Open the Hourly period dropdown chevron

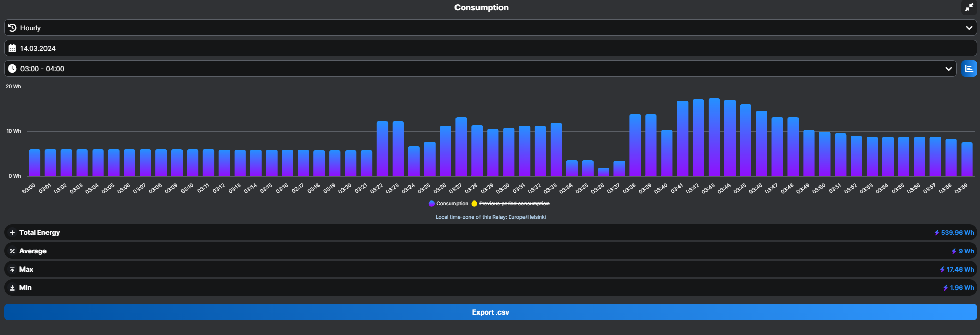pyautogui.click(x=969, y=28)
